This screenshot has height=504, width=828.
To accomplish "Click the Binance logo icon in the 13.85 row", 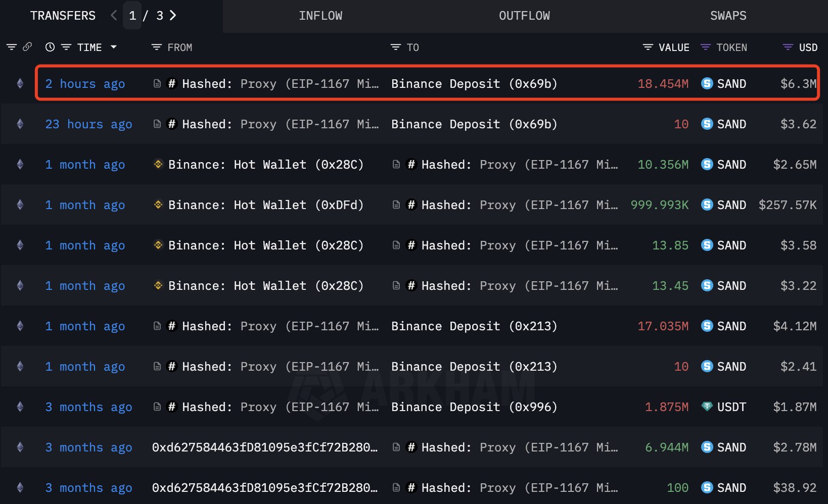I will 158,245.
